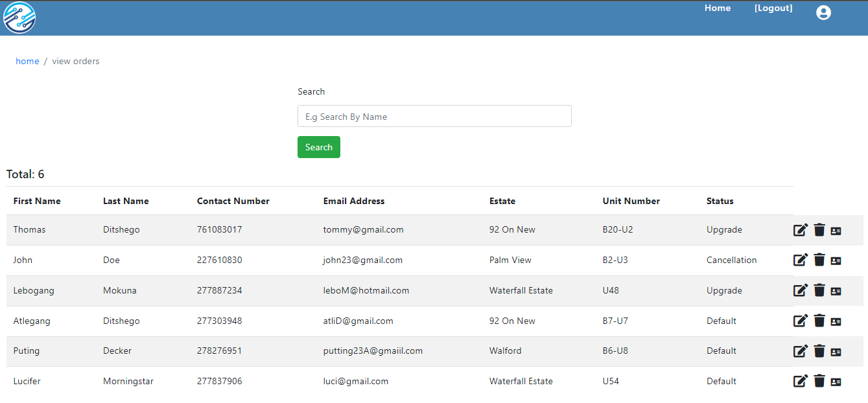The width and height of the screenshot is (868, 403).
Task: Open details card for Puting Decker
Action: (x=836, y=352)
